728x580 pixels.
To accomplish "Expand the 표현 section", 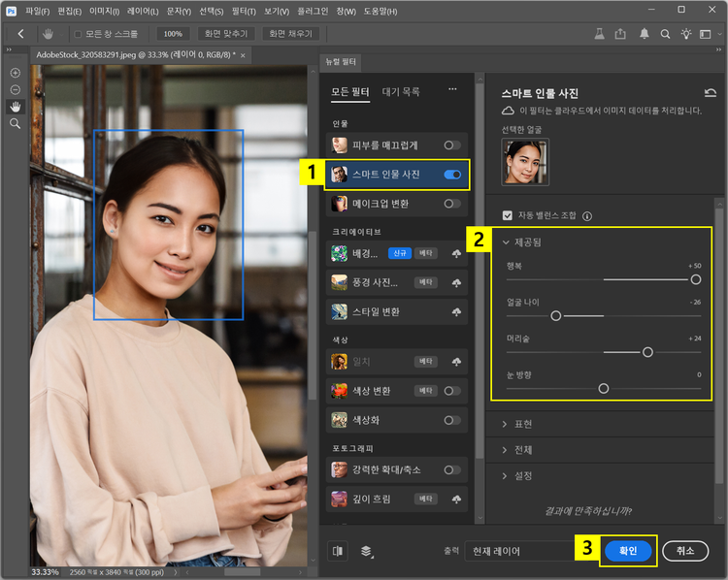I will pos(522,424).
